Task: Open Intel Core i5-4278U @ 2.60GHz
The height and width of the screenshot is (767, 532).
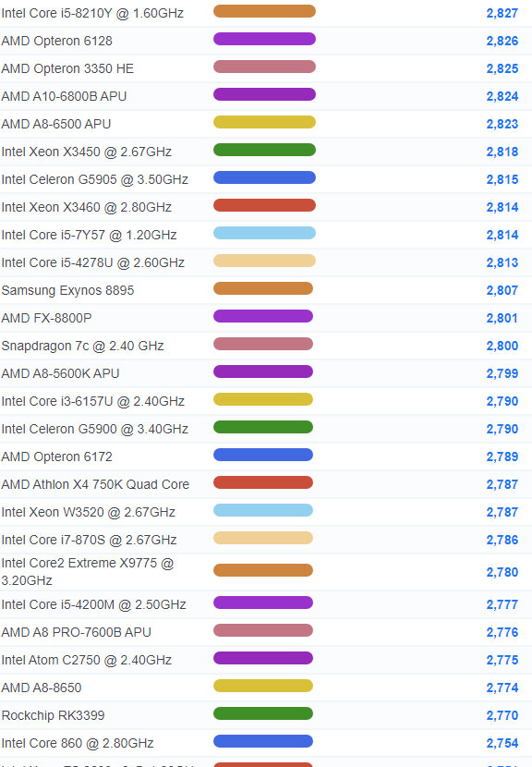Action: pyautogui.click(x=93, y=262)
